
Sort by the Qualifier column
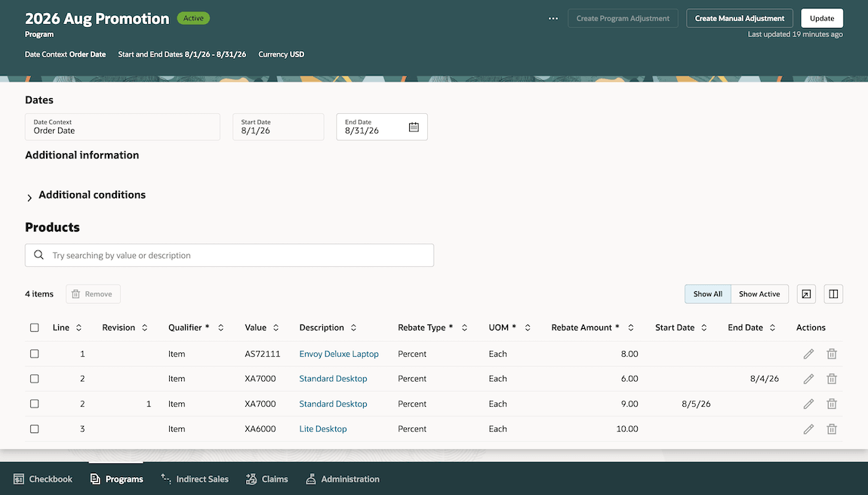pos(220,327)
